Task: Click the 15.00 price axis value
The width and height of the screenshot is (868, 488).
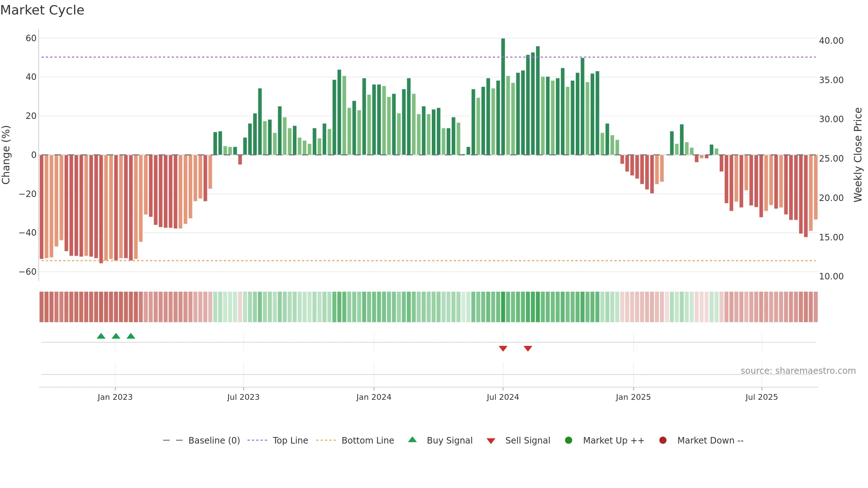Action: point(831,237)
